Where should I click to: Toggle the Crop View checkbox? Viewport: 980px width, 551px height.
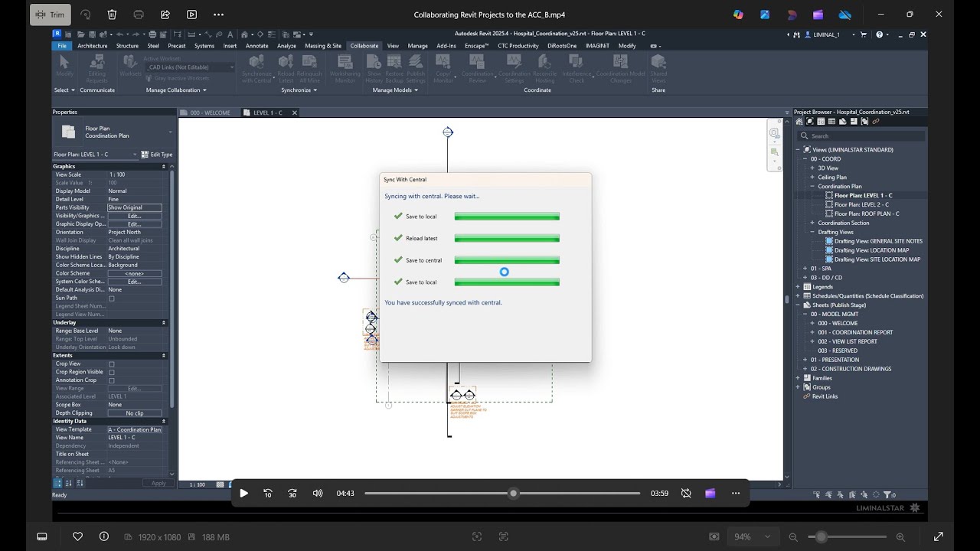(x=112, y=364)
